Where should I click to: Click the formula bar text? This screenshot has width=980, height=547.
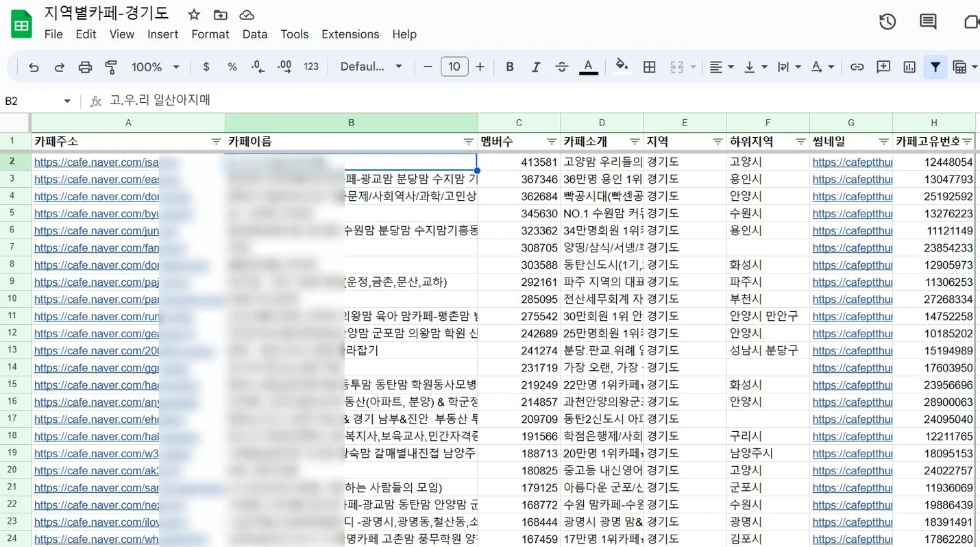tap(160, 100)
